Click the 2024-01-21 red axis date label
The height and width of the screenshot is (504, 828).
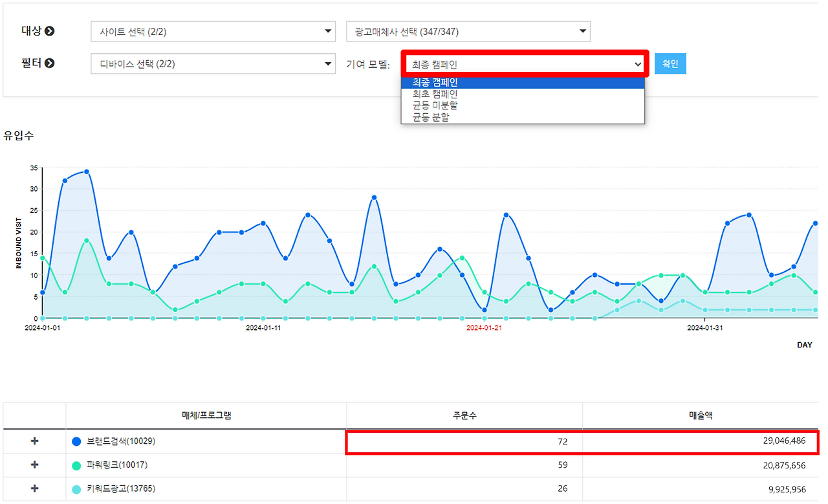484,328
